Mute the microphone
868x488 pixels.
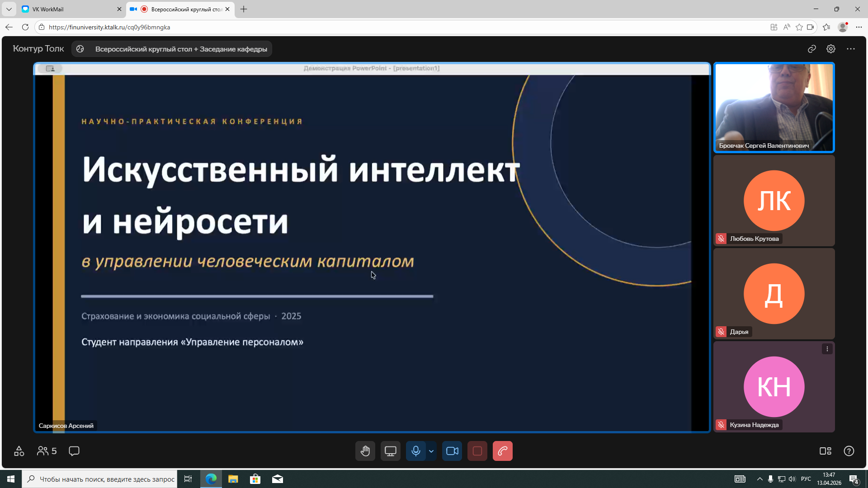tap(416, 451)
